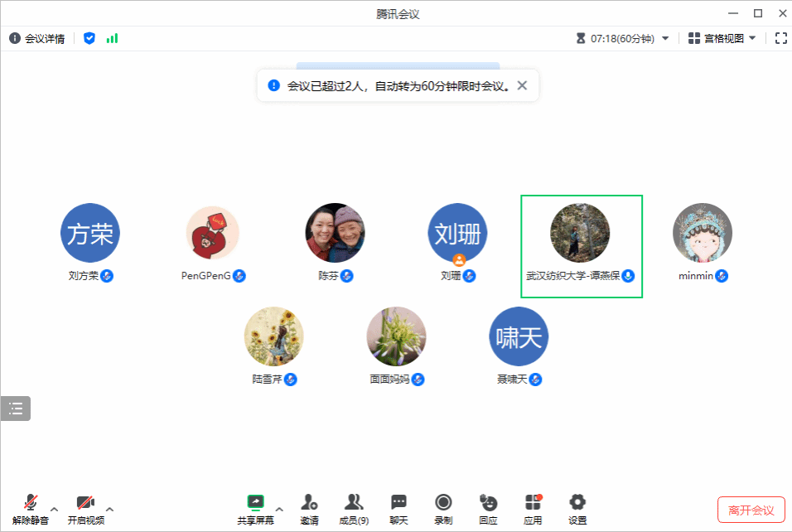Click the green network signal icon
792x532 pixels.
[x=112, y=38]
